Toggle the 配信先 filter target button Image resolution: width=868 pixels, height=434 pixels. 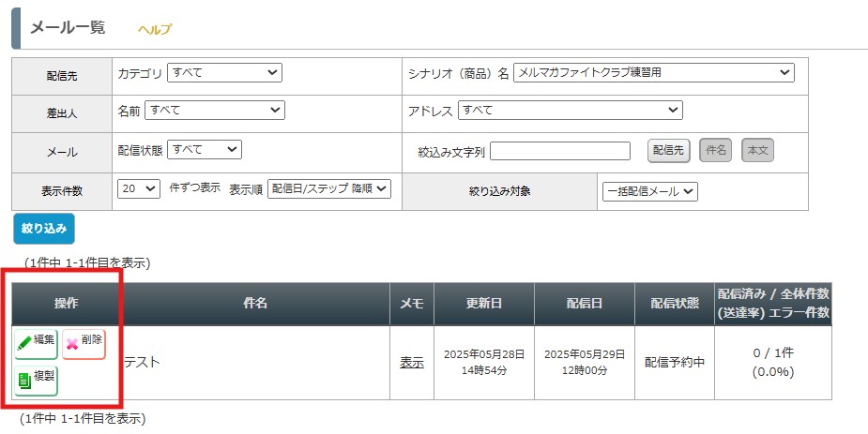[x=669, y=150]
